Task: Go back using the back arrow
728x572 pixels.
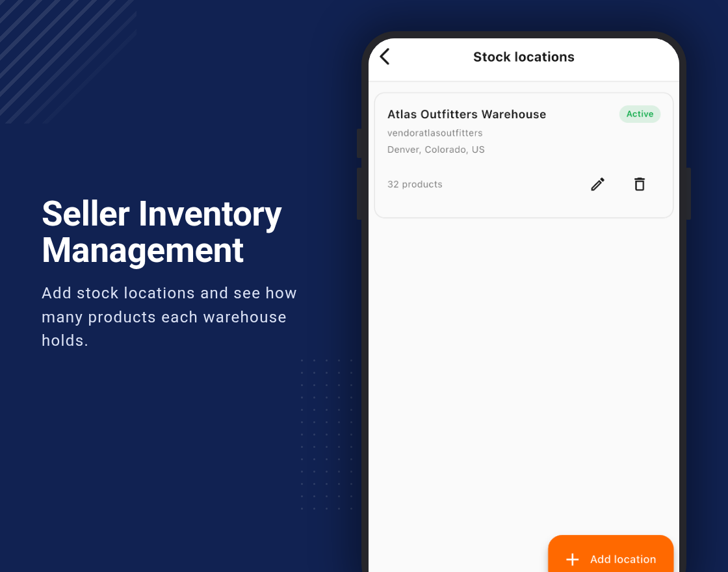Action: [x=385, y=57]
